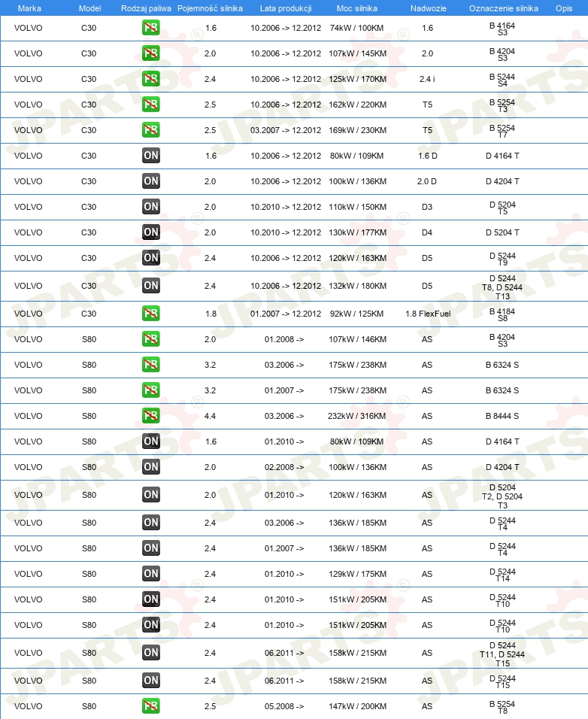
Task: Select engine code D 5244 T9
Action: (502, 259)
